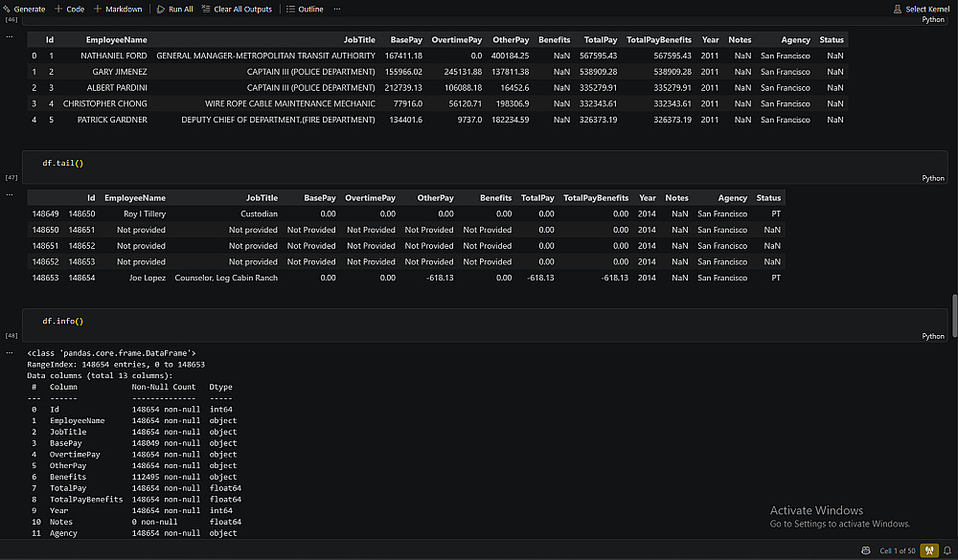Open the first table output options ellipsis
Image resolution: width=958 pixels, height=560 pixels.
[x=10, y=36]
